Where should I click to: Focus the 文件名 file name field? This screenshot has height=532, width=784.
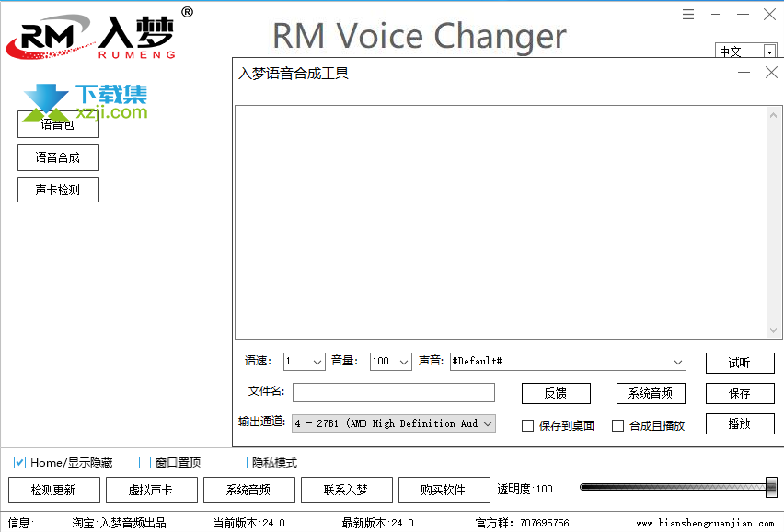[394, 392]
